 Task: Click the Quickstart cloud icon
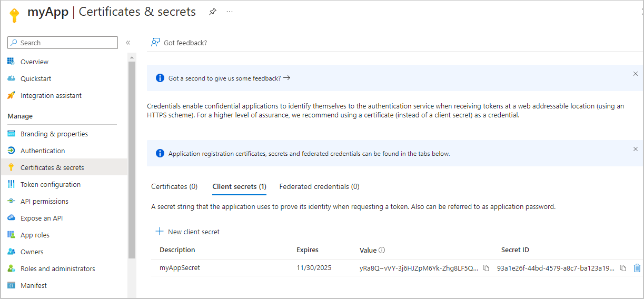click(x=11, y=78)
